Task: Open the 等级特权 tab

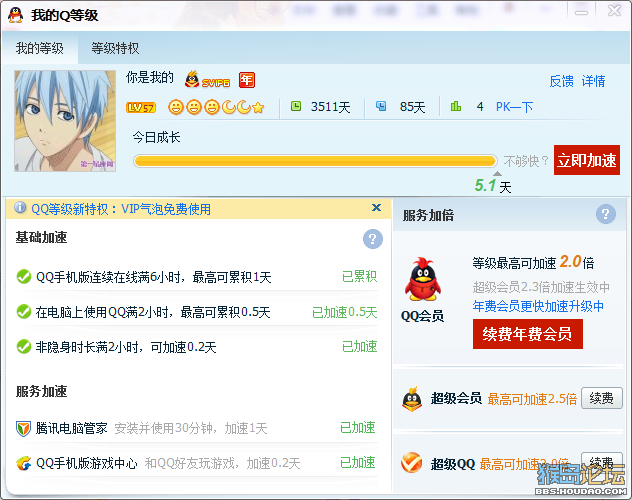Action: (x=115, y=48)
